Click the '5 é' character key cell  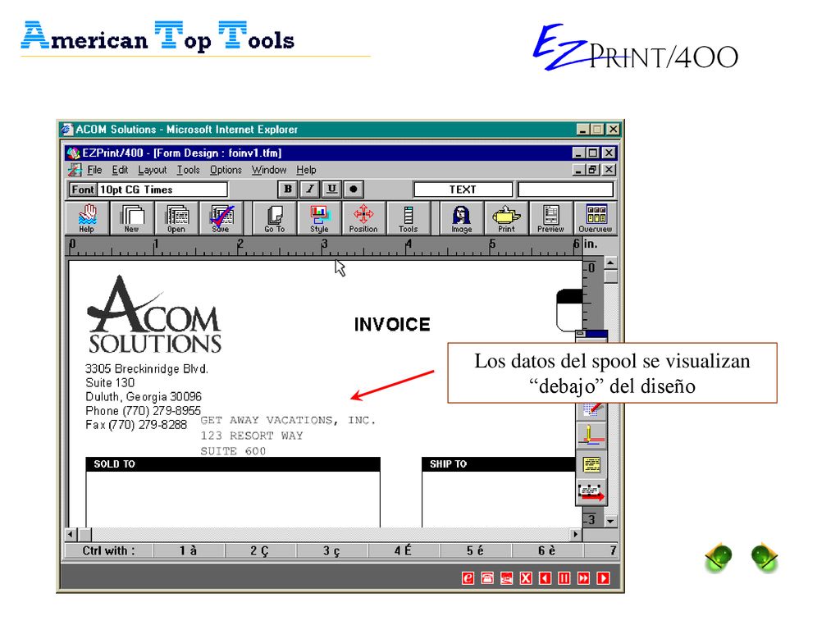475,550
